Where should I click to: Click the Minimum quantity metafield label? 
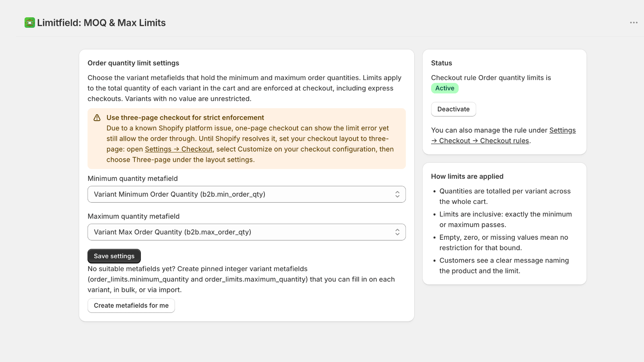click(x=132, y=179)
